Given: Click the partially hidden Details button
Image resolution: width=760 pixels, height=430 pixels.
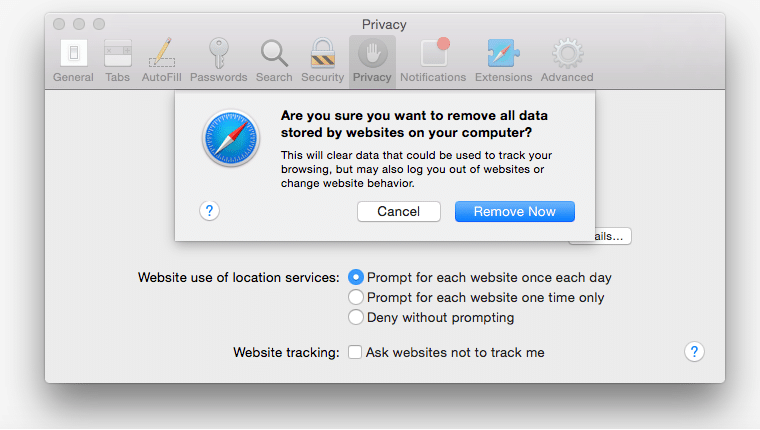Looking at the screenshot, I should [x=613, y=236].
